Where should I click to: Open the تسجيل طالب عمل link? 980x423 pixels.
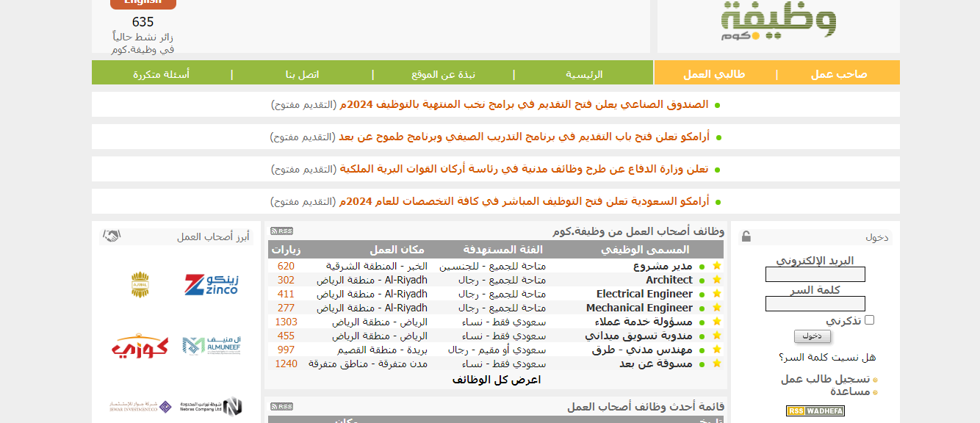(x=825, y=379)
